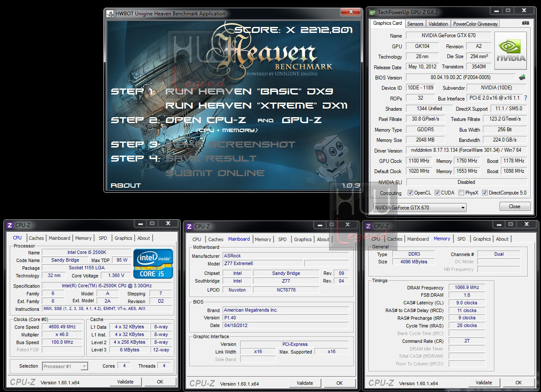Open SPD tab in the Memory CPU-Z window

pos(462,239)
